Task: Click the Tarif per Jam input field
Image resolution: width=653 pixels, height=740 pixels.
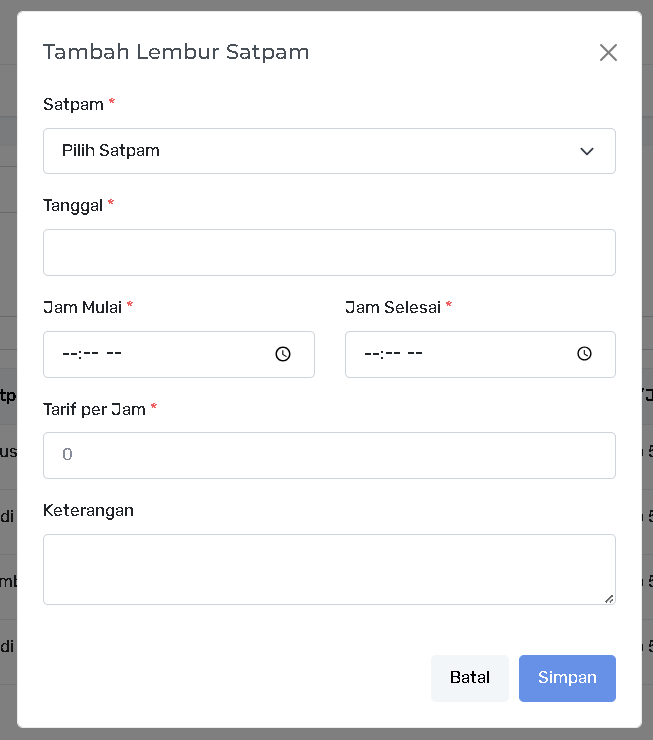Action: 329,455
